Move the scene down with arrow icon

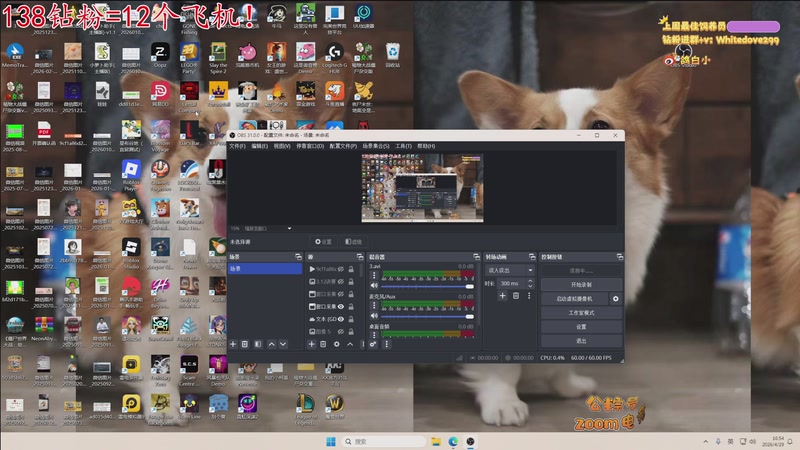283,344
